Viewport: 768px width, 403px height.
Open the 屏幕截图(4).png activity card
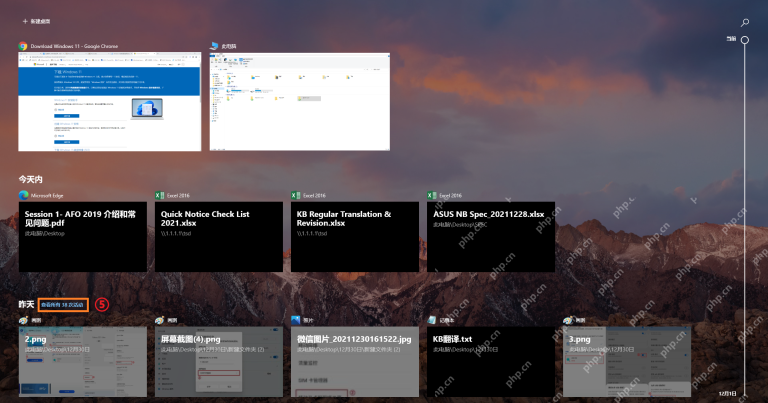219,362
